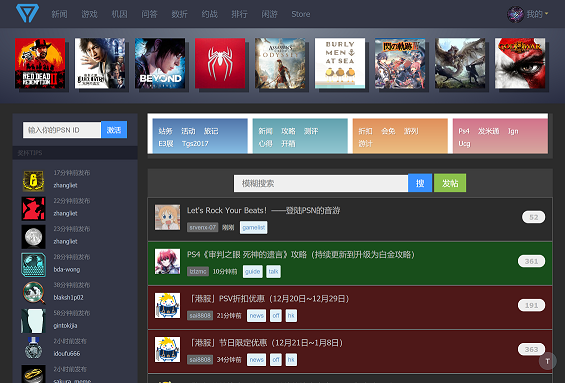Click the user avatar in the header

tap(515, 14)
